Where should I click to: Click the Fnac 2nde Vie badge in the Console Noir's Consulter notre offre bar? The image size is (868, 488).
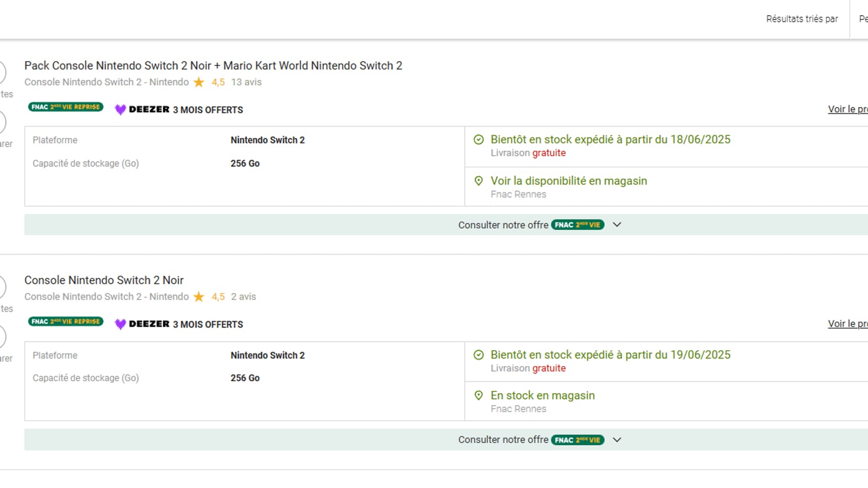pos(577,440)
